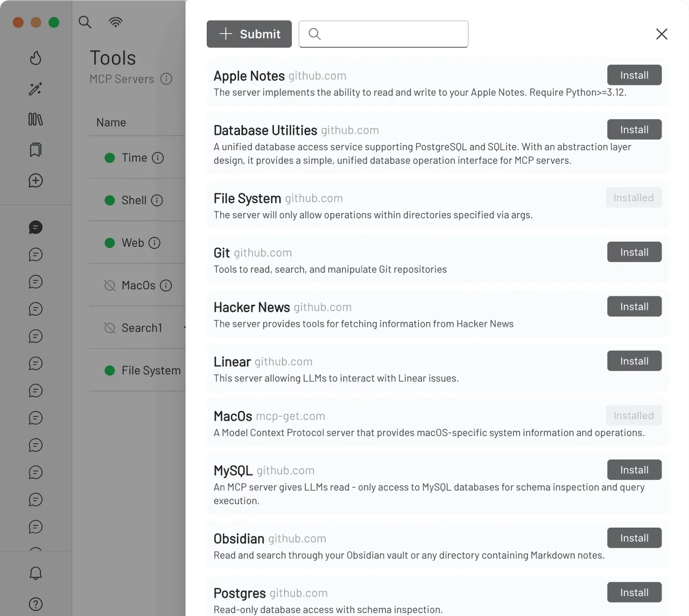This screenshot has height=616, width=689.
Task: Open notifications bell in sidebar
Action: click(36, 573)
